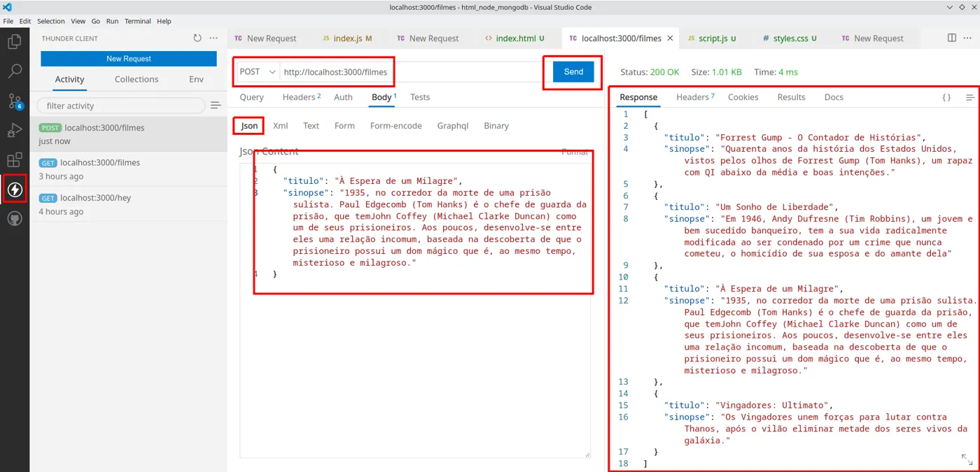Switch to the index.js editor tab
This screenshot has width=980, height=472.
[347, 38]
